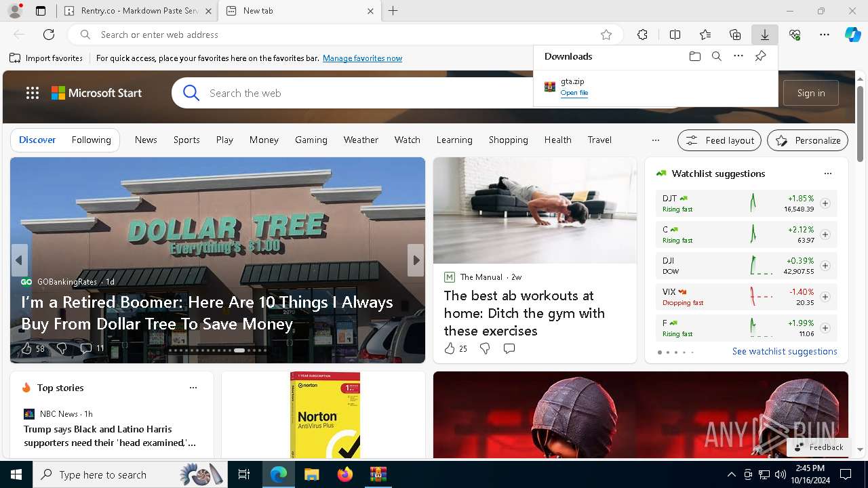Open the Gaming category

click(x=311, y=140)
